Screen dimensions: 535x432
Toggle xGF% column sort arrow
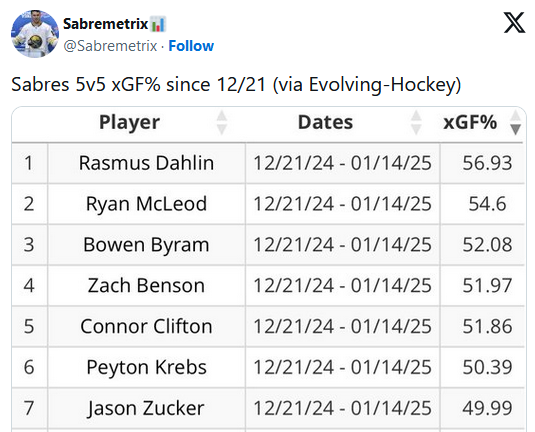tap(515, 122)
